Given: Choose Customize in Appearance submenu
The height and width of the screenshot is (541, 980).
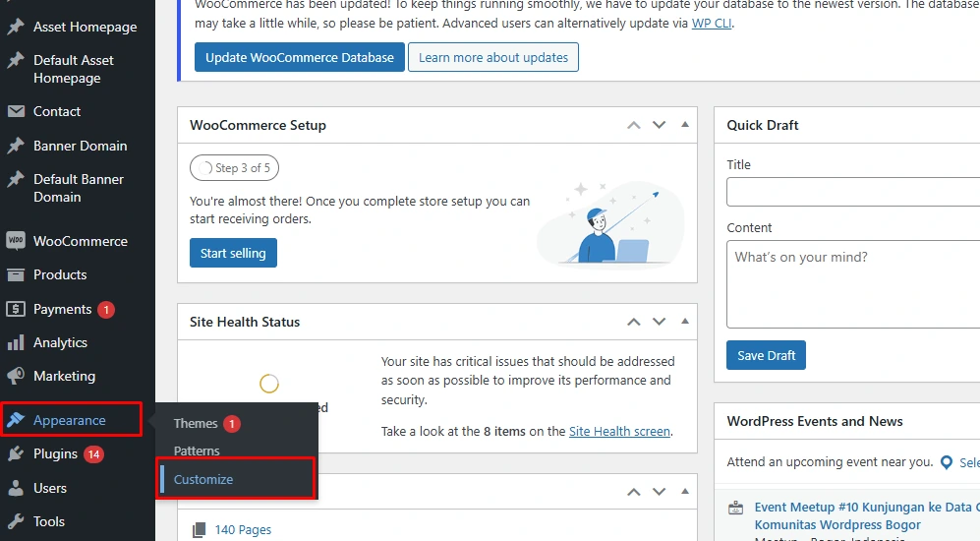Looking at the screenshot, I should (x=236, y=479).
